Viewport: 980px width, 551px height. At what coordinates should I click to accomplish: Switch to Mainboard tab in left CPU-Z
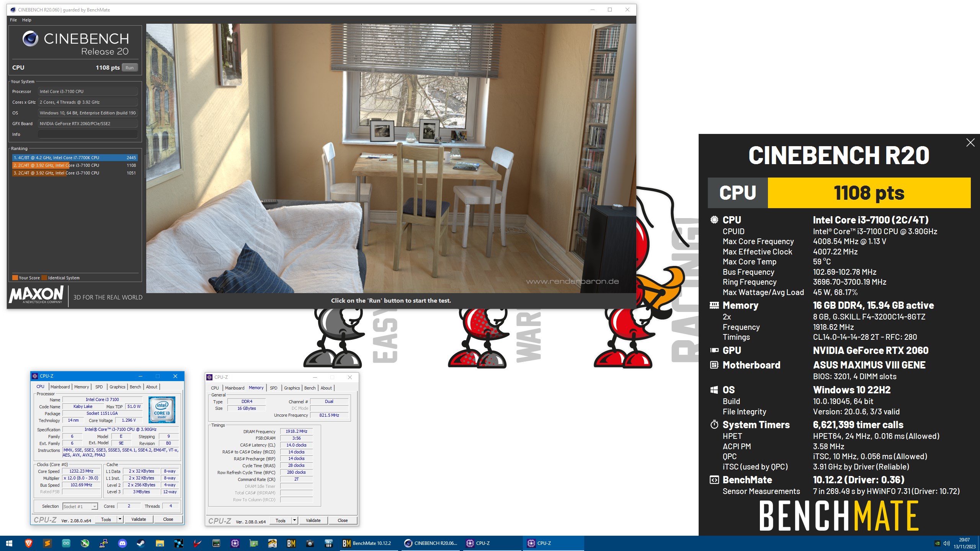60,387
